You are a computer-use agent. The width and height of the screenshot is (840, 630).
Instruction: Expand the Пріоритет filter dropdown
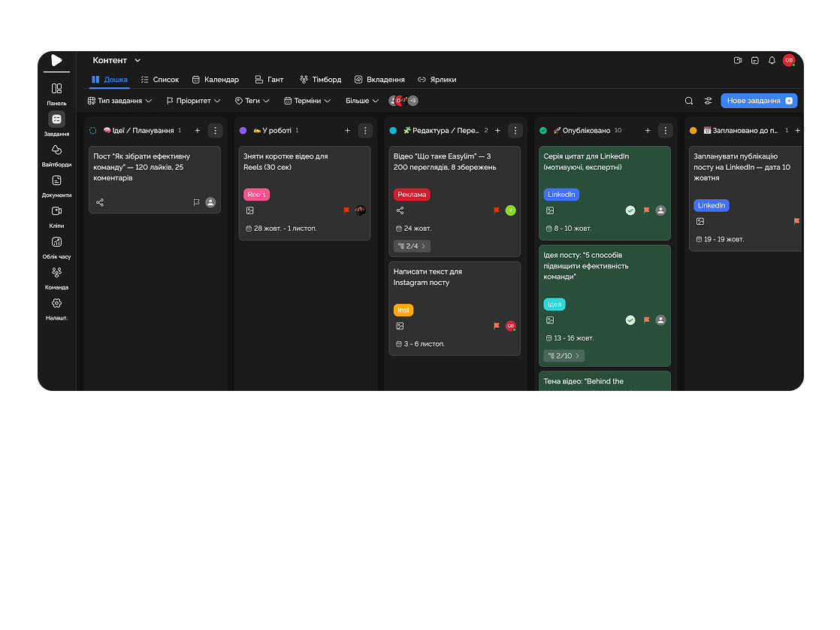(x=193, y=101)
